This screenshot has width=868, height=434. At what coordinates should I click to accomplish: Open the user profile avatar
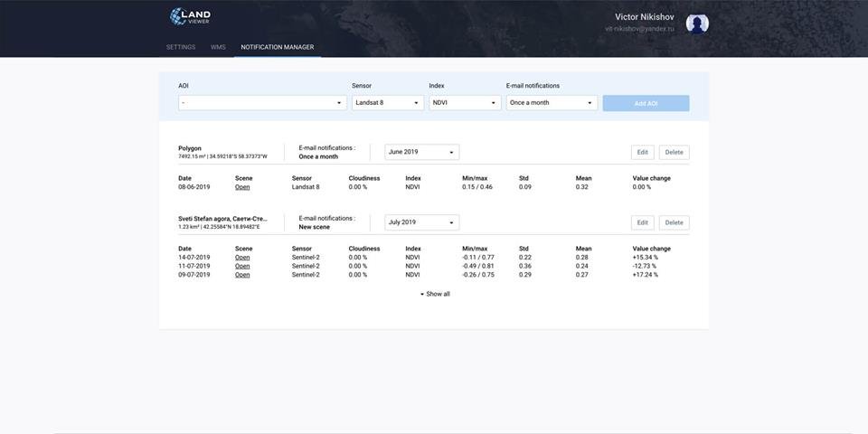[697, 24]
